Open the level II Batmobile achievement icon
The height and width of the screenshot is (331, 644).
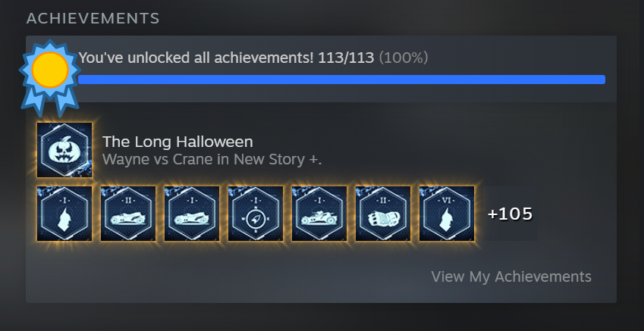[x=128, y=214]
